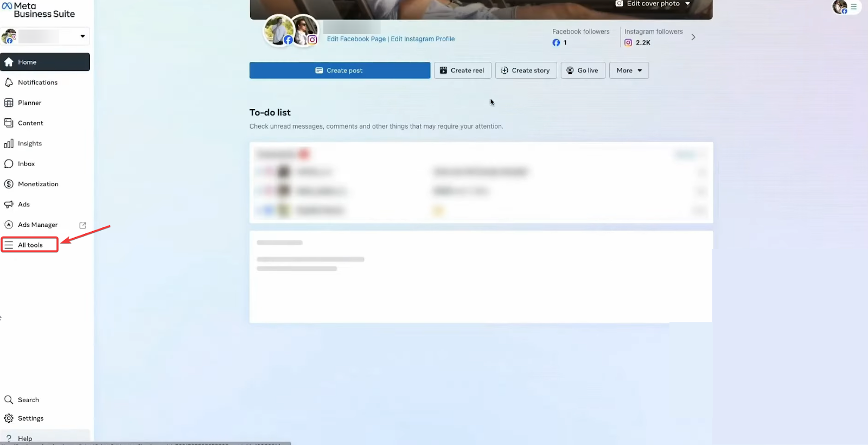The width and height of the screenshot is (868, 445).
Task: Click the Instagram followers icon
Action: 628,42
